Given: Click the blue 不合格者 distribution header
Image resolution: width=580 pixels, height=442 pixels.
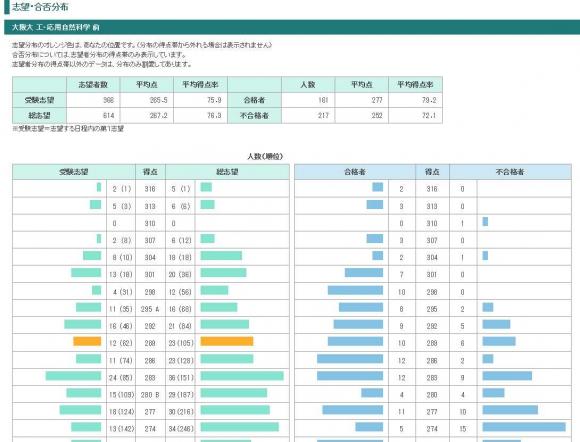Looking at the screenshot, I should click(510, 172).
